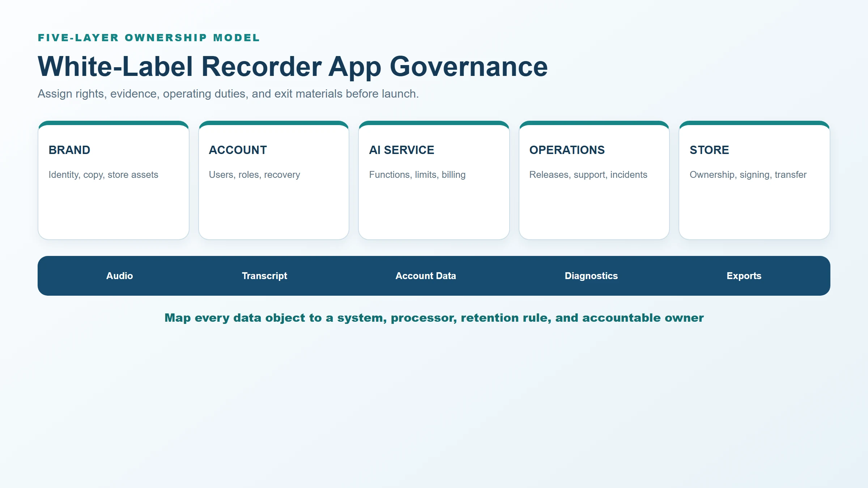Screen dimensions: 868x488
Task: Click the text 'Releases, support, incidents'
Action: (588, 175)
